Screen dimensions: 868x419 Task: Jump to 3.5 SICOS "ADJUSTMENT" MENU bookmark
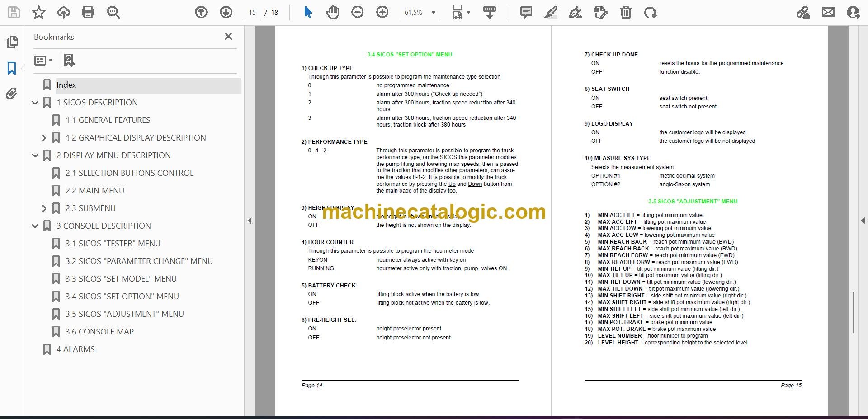point(124,314)
